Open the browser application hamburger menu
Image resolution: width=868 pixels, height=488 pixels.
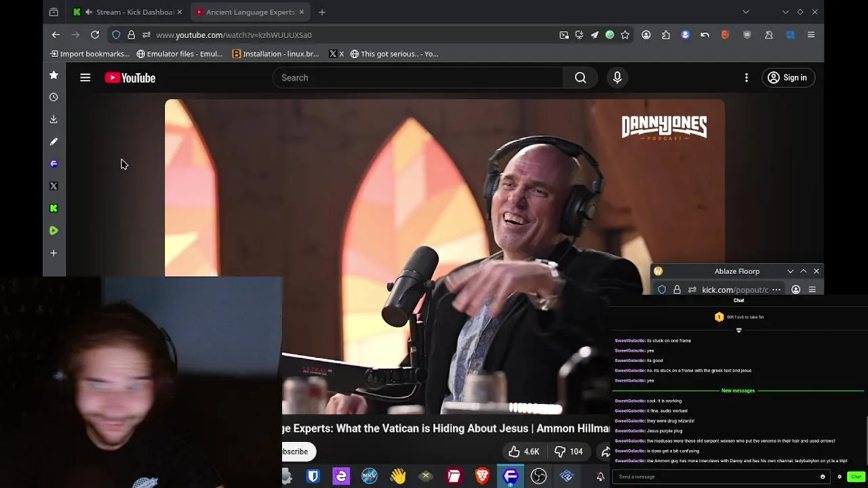[811, 35]
